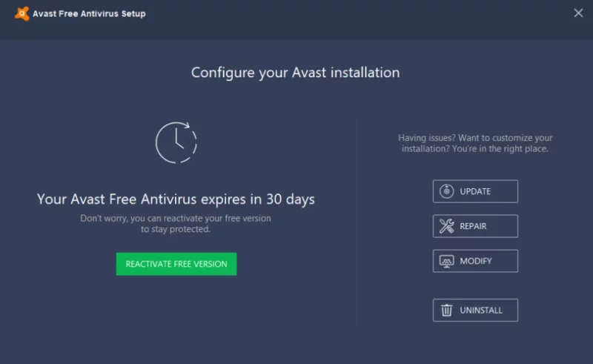The width and height of the screenshot is (593, 364).
Task: Click the 'Configure your Avast installation' heading
Action: pyautogui.click(x=295, y=73)
